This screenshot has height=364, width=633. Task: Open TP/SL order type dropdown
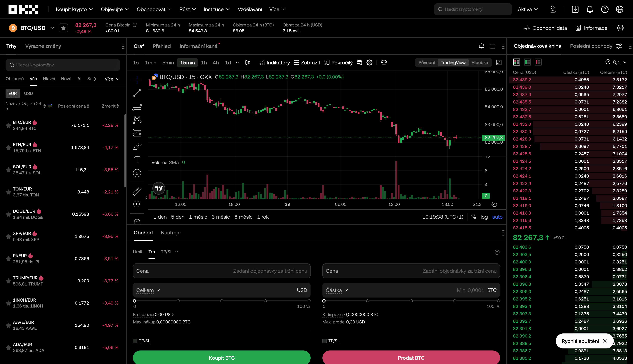169,252
